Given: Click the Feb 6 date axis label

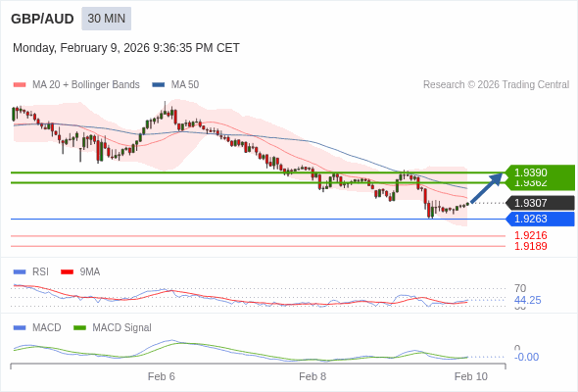Looking at the screenshot, I should [x=162, y=377].
